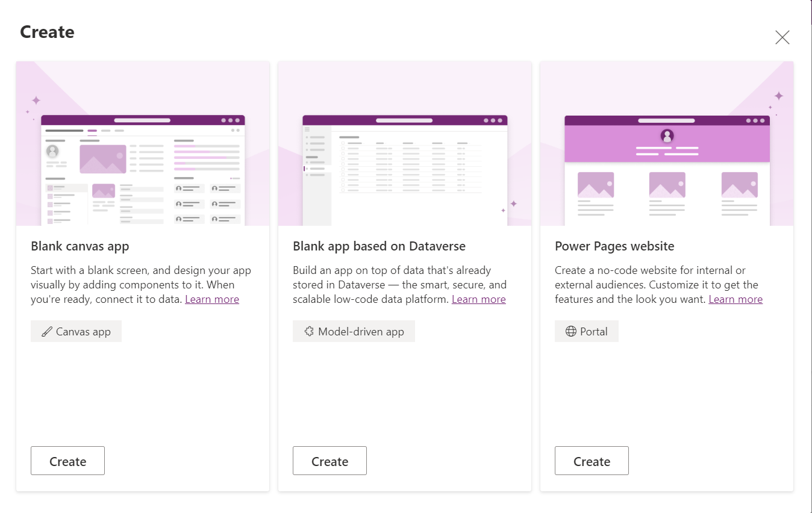Click the Power Pages website title

614,246
